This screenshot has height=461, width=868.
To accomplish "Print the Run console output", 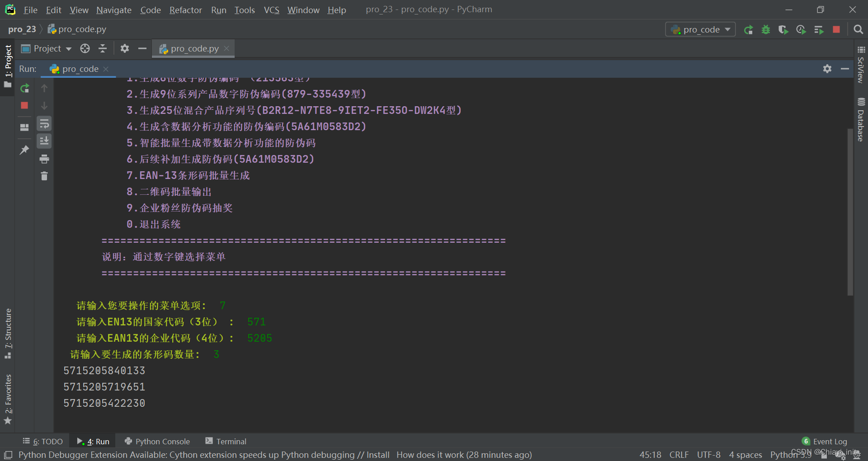I will [x=44, y=159].
